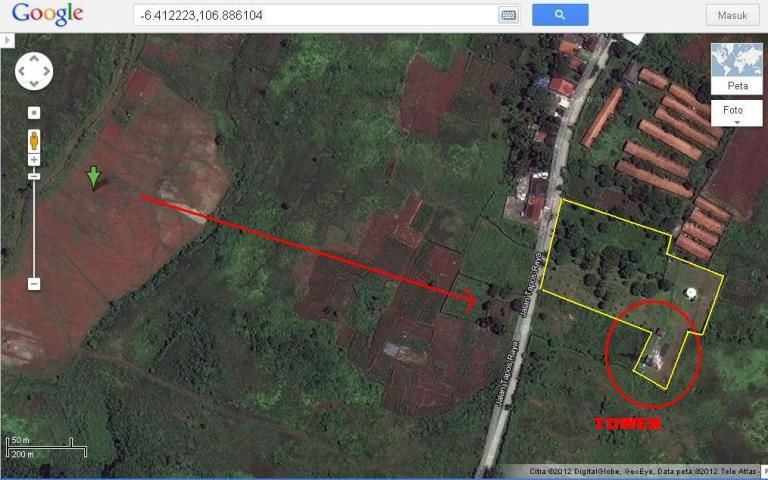Expand the collapsed left side panel arrow
768x480 pixels.
coord(6,40)
